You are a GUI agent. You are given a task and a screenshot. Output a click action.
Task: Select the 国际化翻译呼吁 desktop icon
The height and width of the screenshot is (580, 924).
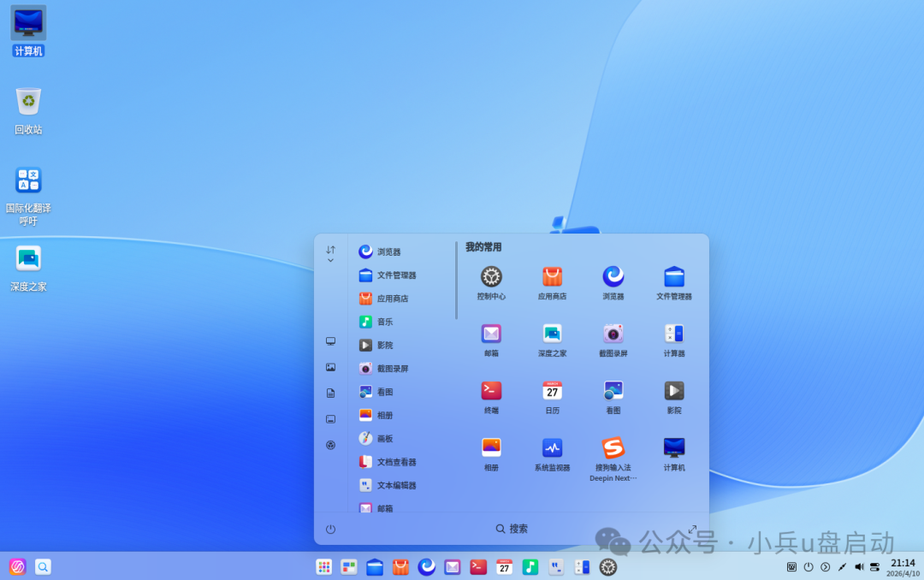[28, 196]
